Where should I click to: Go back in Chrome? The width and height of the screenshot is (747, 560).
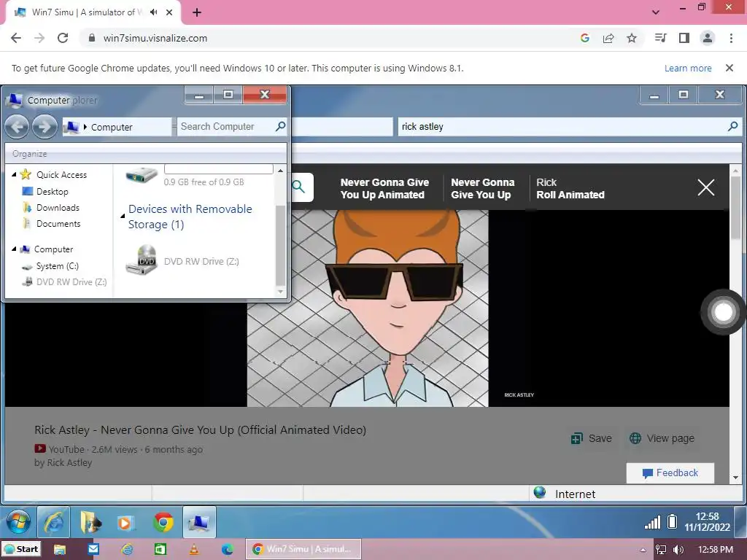pos(16,38)
